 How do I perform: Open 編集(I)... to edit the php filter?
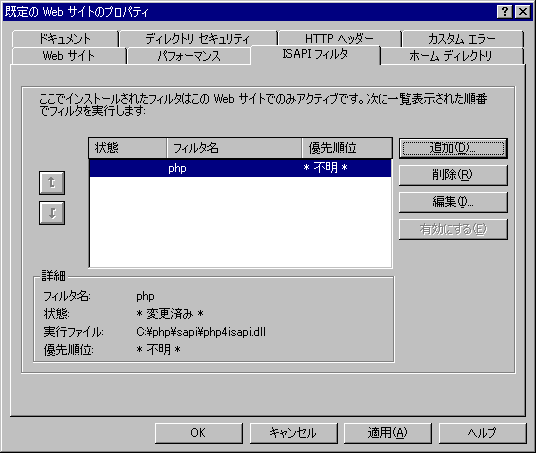453,202
